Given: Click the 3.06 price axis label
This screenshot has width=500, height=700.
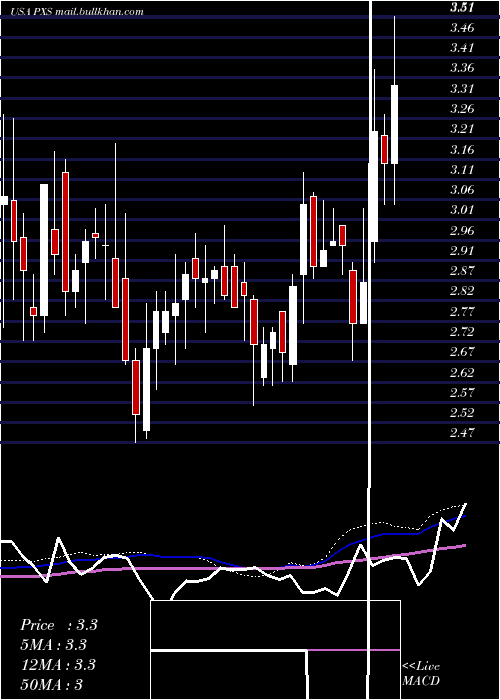Looking at the screenshot, I should click(x=462, y=190).
